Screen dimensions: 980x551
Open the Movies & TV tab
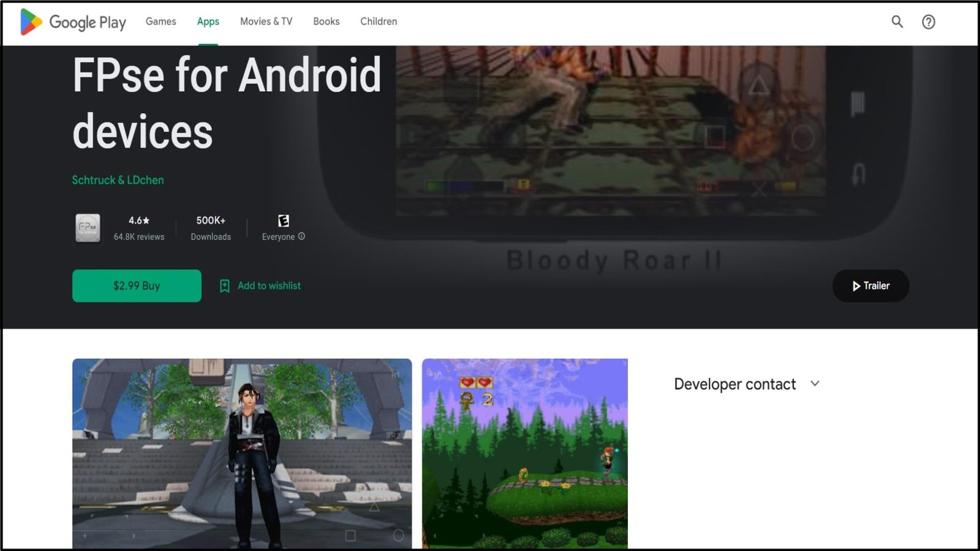pos(266,21)
